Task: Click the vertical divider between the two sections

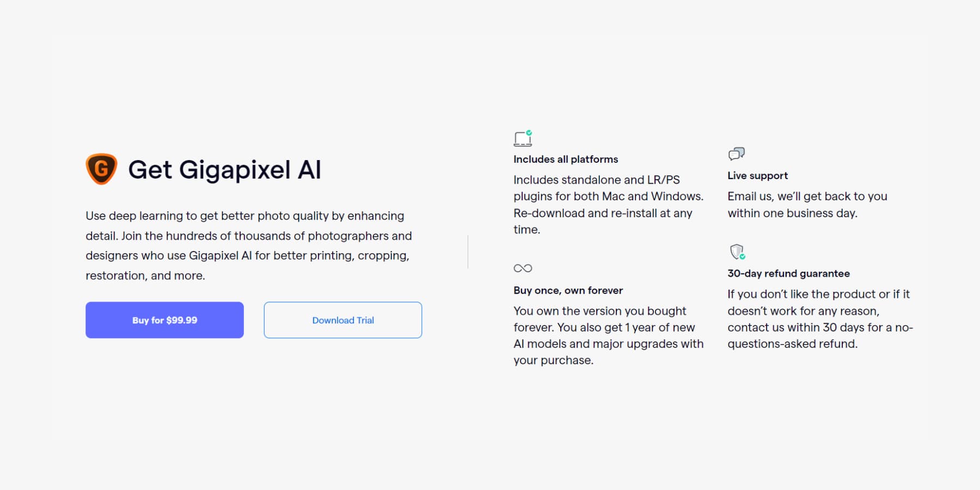Action: tap(468, 250)
